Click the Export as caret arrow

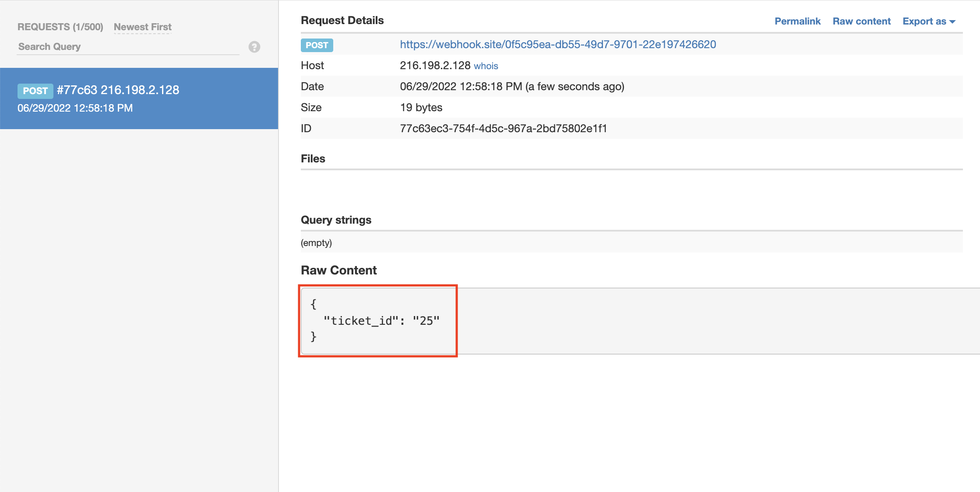pyautogui.click(x=952, y=22)
